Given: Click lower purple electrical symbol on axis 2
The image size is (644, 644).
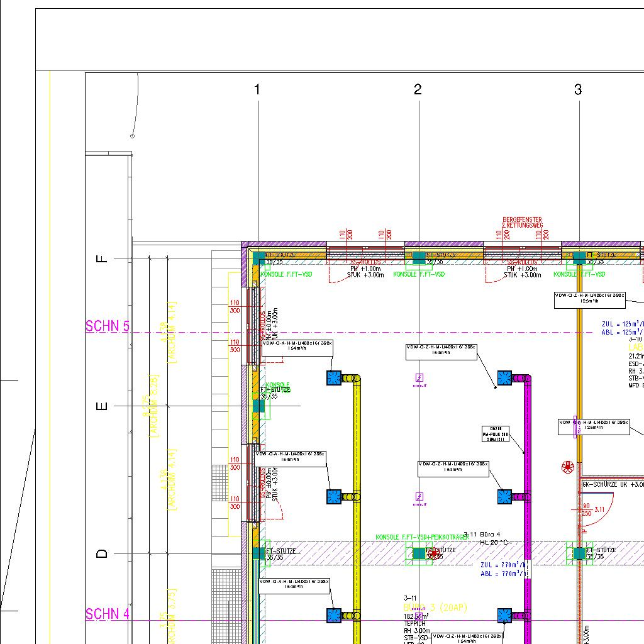Looking at the screenshot, I should click(x=419, y=498).
